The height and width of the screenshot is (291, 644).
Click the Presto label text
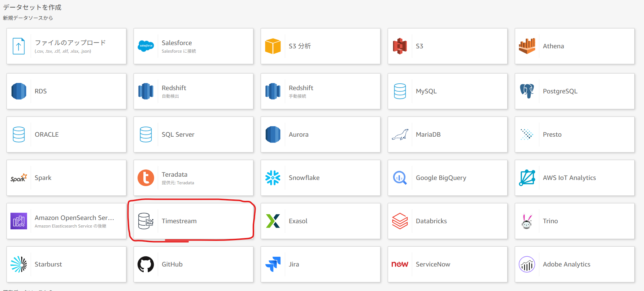point(552,135)
